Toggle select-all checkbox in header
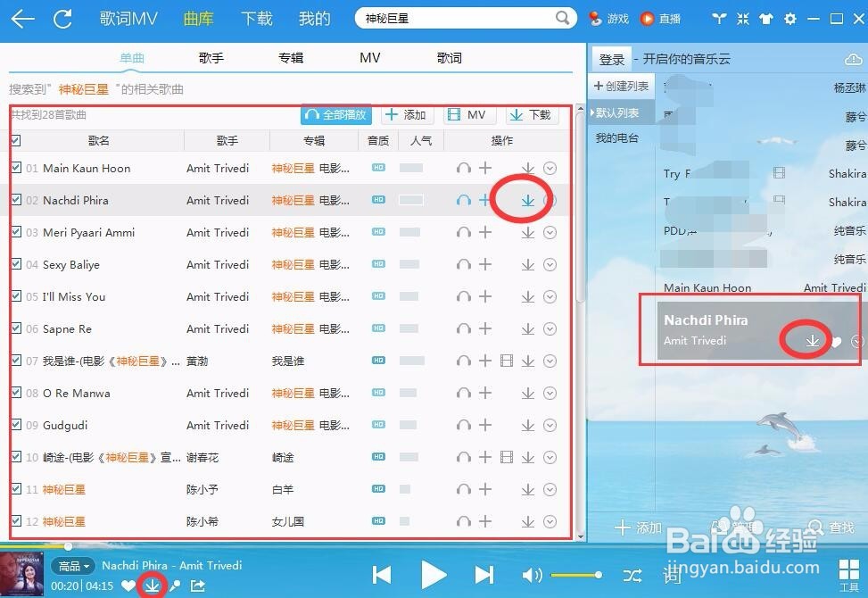 pos(15,140)
